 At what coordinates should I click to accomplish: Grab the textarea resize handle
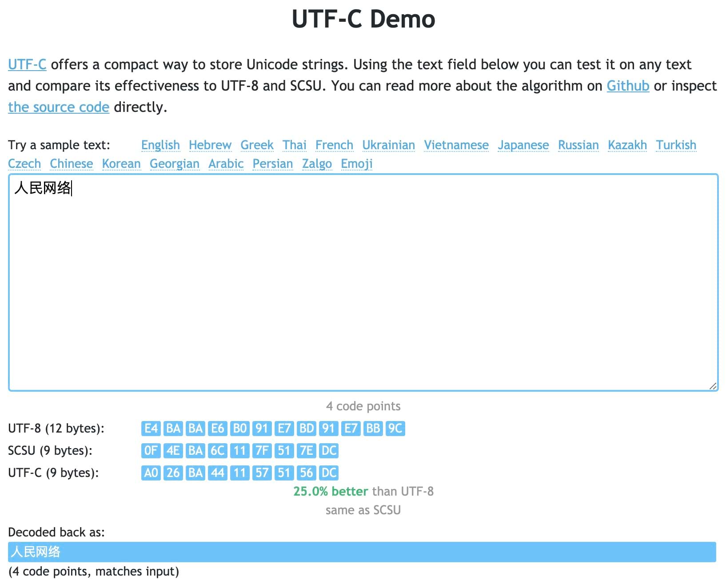pyautogui.click(x=713, y=386)
